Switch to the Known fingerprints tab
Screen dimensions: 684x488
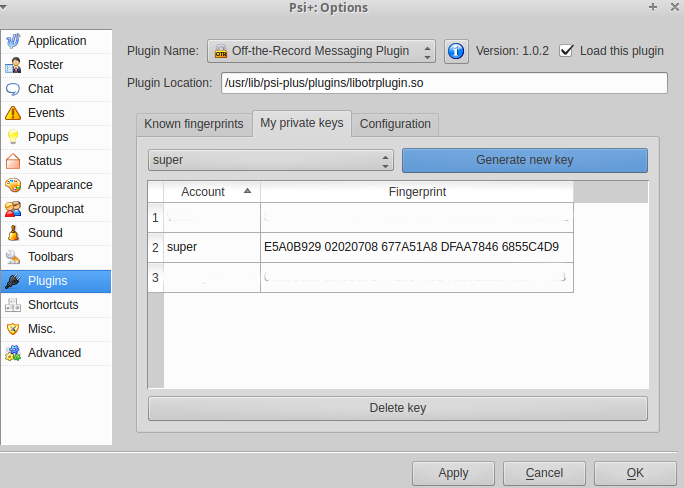tap(193, 124)
